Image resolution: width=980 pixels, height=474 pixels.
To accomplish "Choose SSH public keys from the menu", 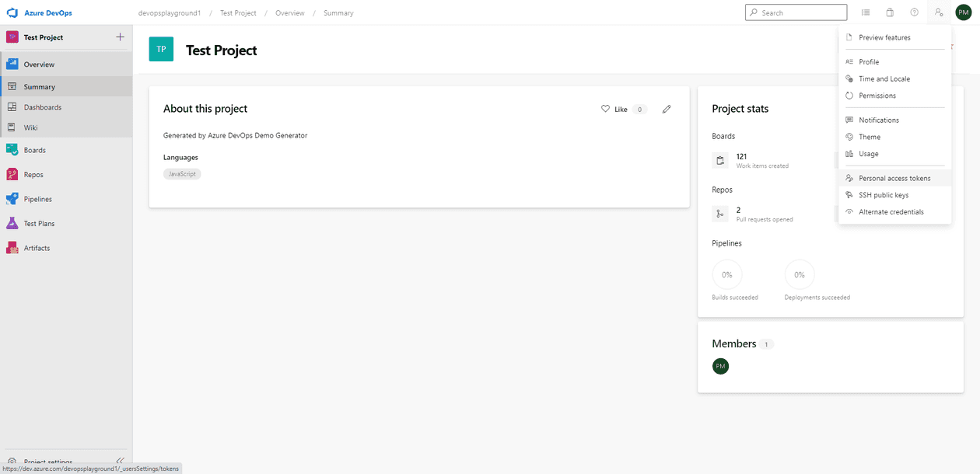I will click(x=884, y=195).
